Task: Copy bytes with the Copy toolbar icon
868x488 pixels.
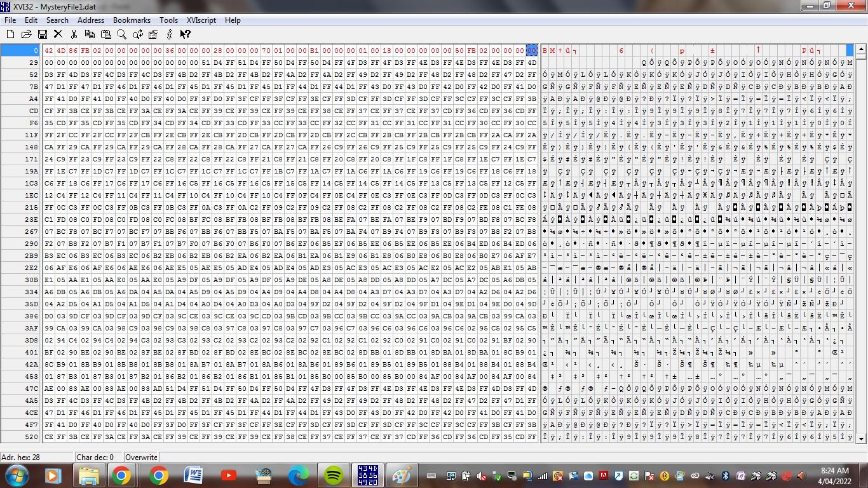Action: tap(90, 34)
